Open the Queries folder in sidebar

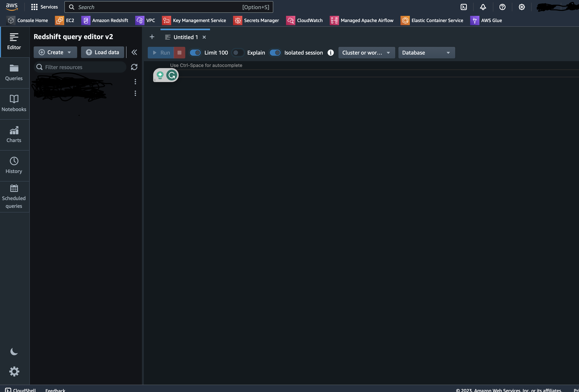point(14,73)
